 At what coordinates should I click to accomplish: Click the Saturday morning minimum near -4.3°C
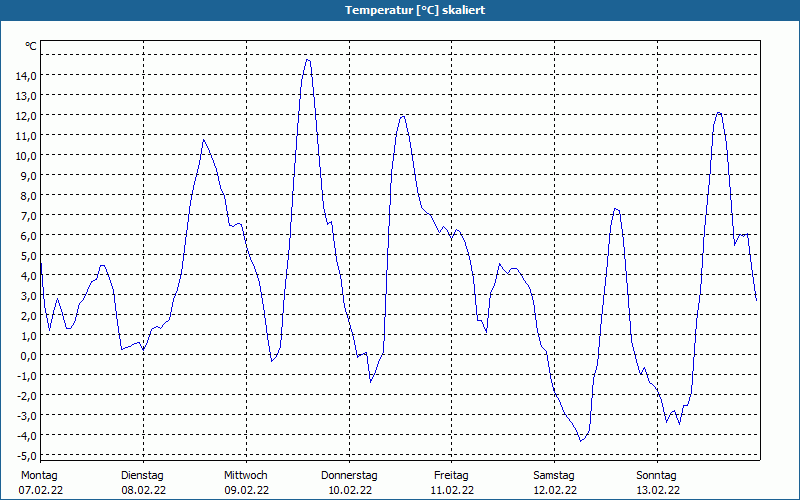(x=581, y=441)
